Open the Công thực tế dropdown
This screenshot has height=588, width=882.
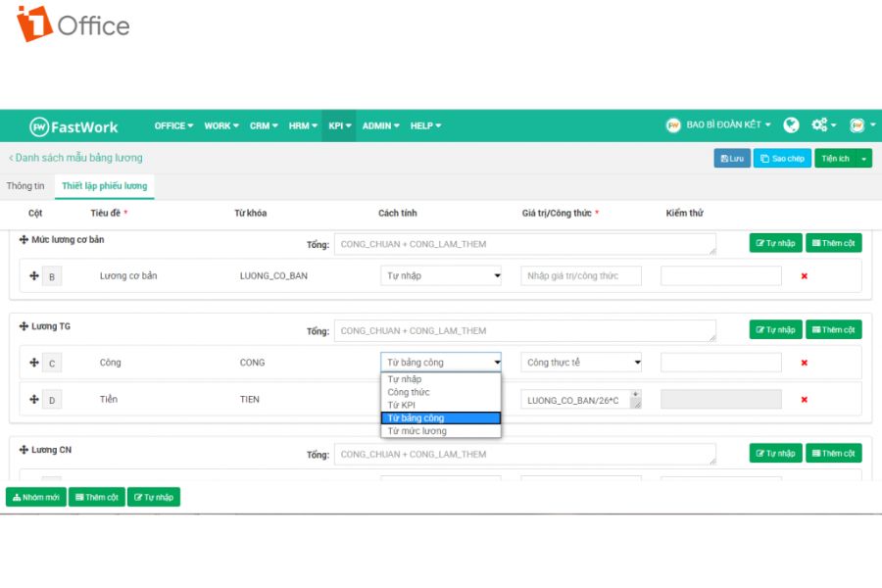pos(581,363)
